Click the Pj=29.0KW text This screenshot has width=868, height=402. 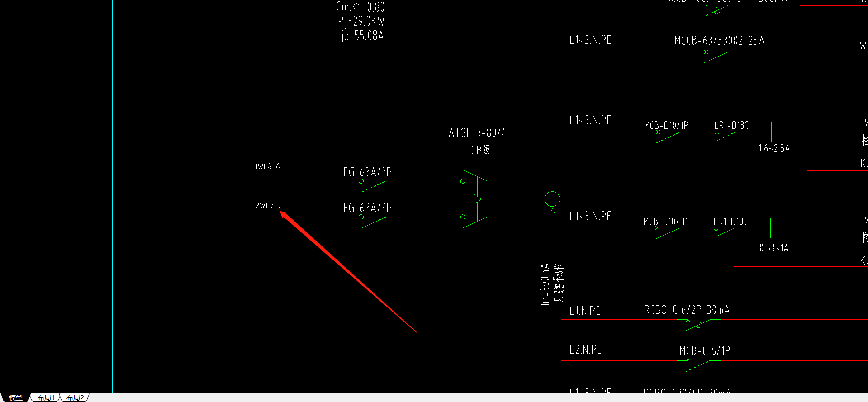tap(361, 22)
